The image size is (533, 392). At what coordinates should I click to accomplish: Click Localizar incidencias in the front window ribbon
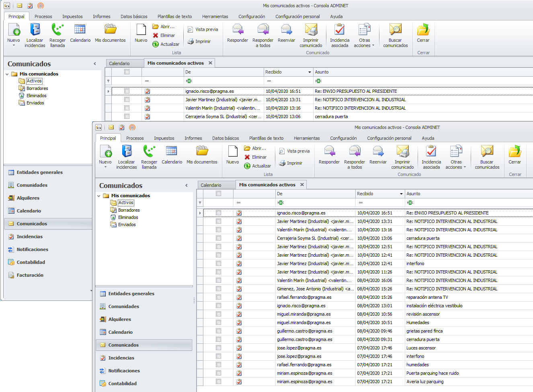tap(127, 157)
